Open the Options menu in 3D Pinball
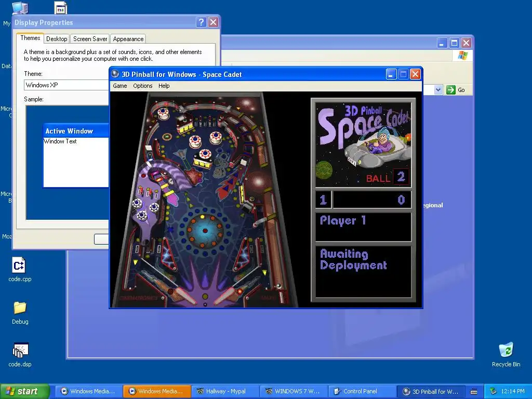The height and width of the screenshot is (399, 532). click(142, 86)
